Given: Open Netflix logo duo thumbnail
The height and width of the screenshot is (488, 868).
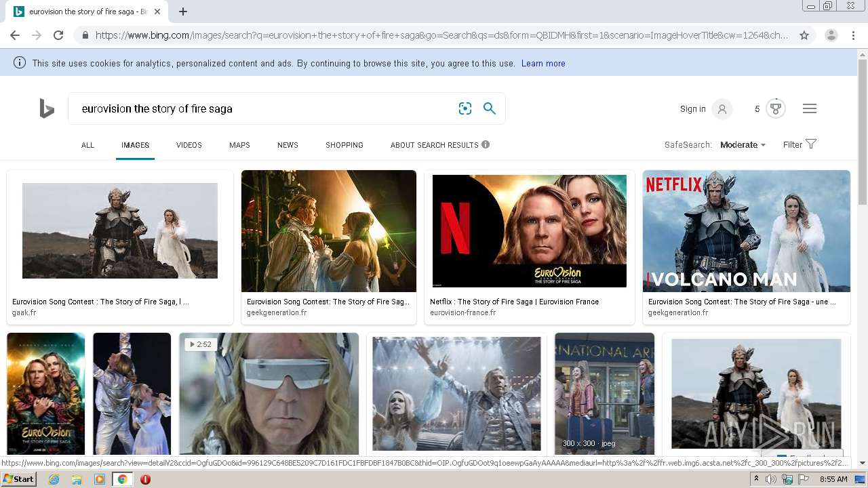Looking at the screenshot, I should pos(530,231).
